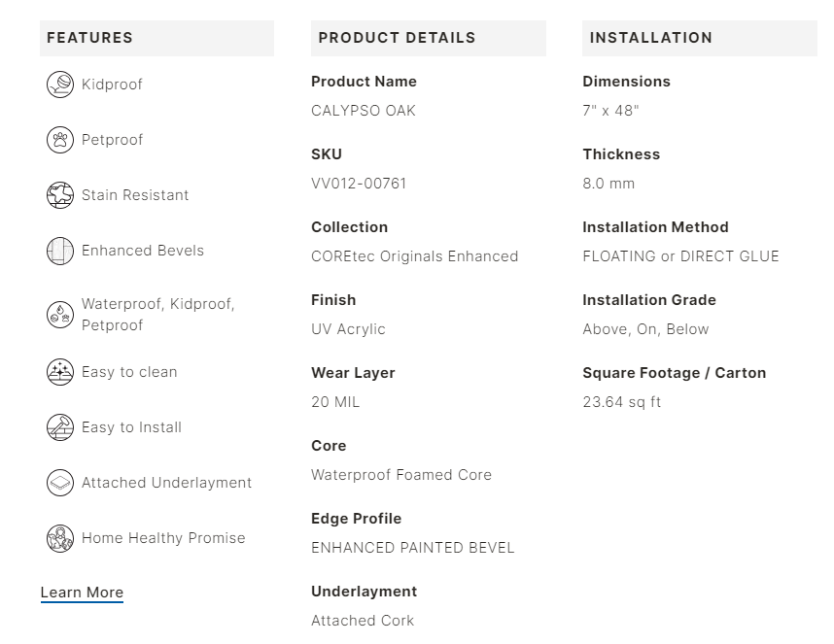Click the FLOATING or DIRECT GLUE text
Viewport: 834px width, 644px height.
click(x=680, y=256)
